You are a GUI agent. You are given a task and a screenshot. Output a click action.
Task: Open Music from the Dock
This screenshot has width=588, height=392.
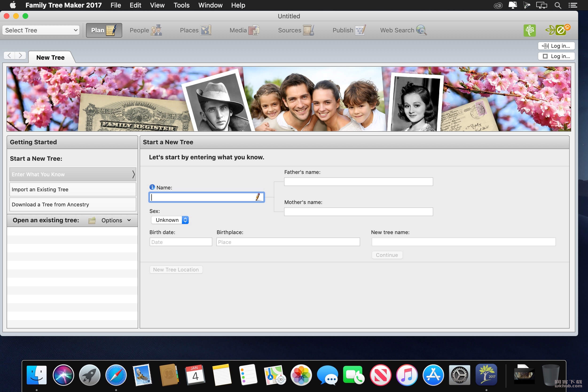[407, 375]
